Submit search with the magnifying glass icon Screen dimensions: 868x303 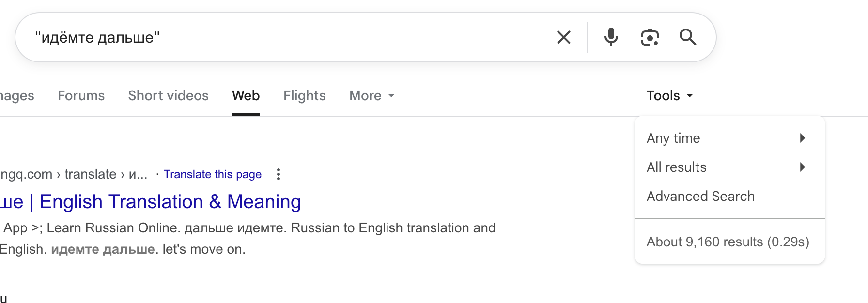(x=687, y=37)
